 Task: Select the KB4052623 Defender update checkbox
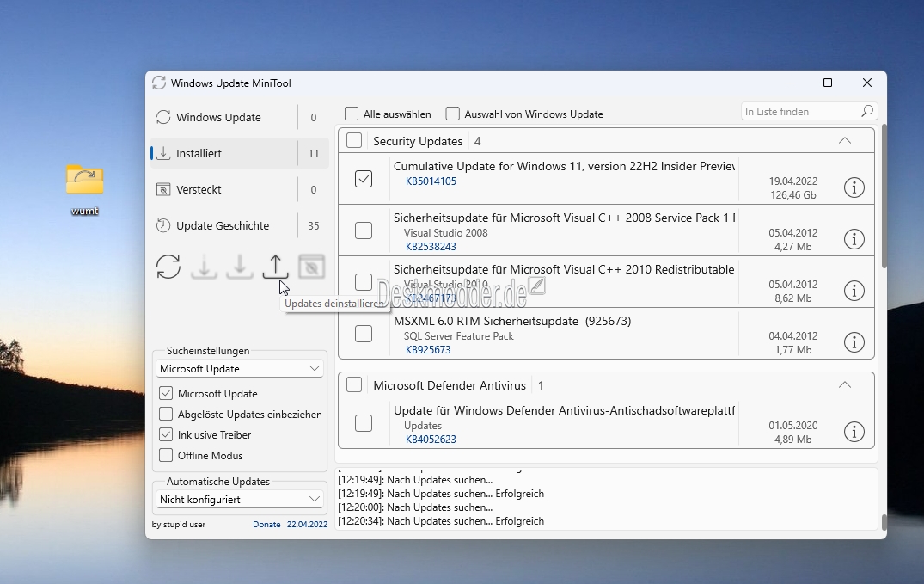[x=364, y=423]
